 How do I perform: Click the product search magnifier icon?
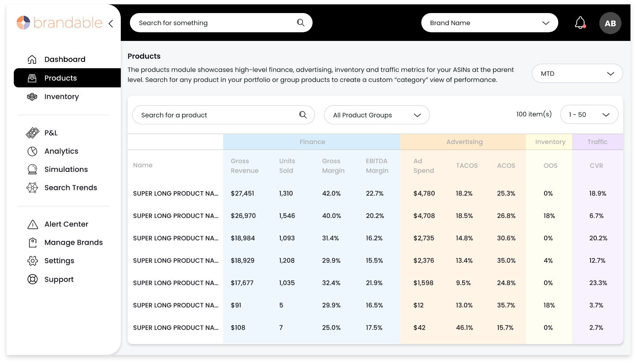[303, 115]
